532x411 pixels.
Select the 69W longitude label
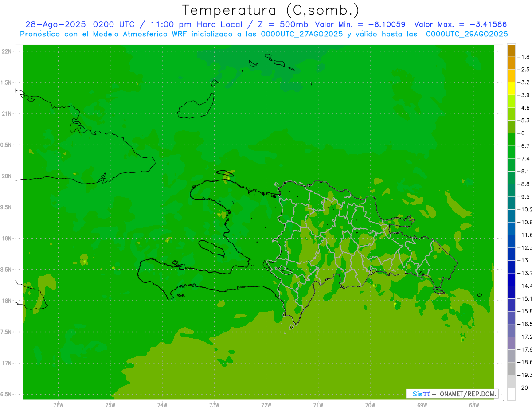(x=422, y=405)
